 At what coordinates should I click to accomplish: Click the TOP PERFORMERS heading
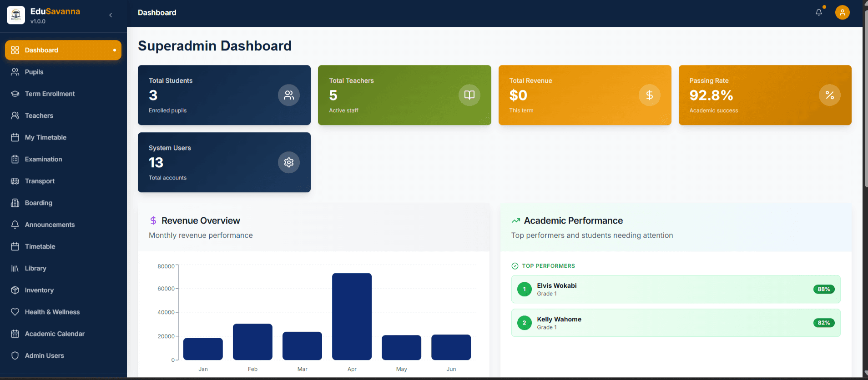tap(548, 266)
